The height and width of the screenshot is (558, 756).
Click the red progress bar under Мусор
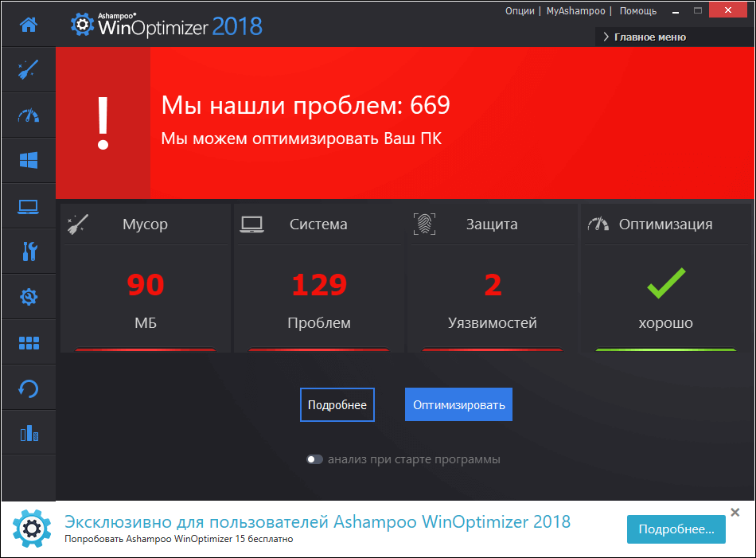[145, 349]
